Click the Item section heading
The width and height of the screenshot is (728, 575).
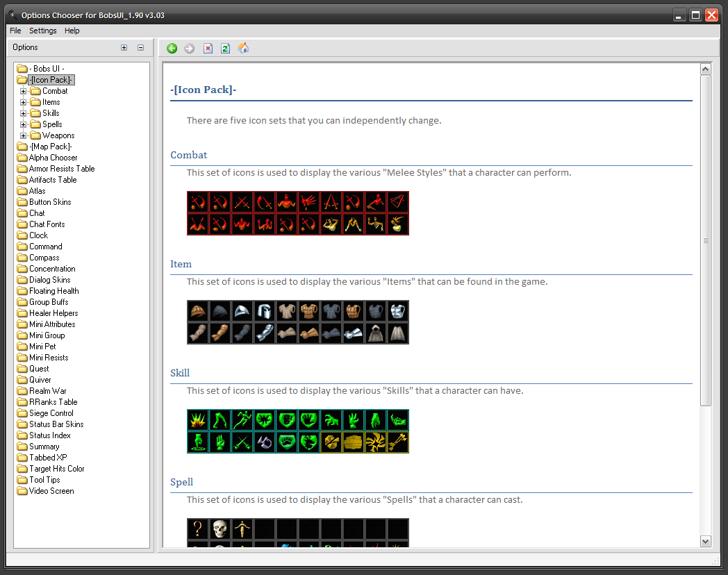pos(181,265)
